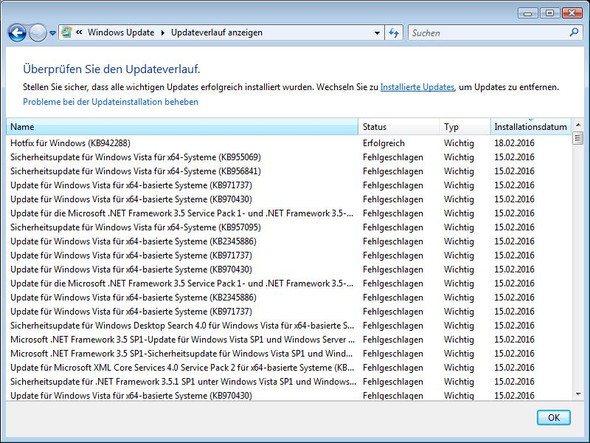Viewport: 590px width, 443px height.
Task: Sort list by Name column header
Action: click(x=182, y=127)
